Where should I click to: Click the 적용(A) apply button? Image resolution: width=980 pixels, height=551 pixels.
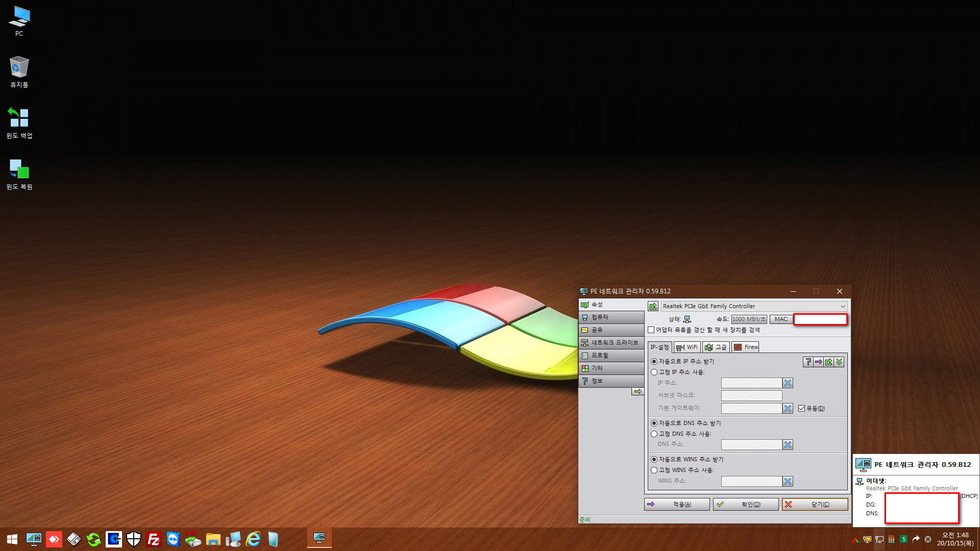point(677,504)
